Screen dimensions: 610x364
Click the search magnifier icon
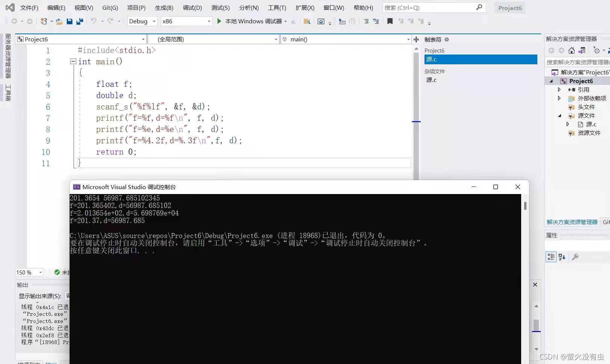pyautogui.click(x=479, y=7)
